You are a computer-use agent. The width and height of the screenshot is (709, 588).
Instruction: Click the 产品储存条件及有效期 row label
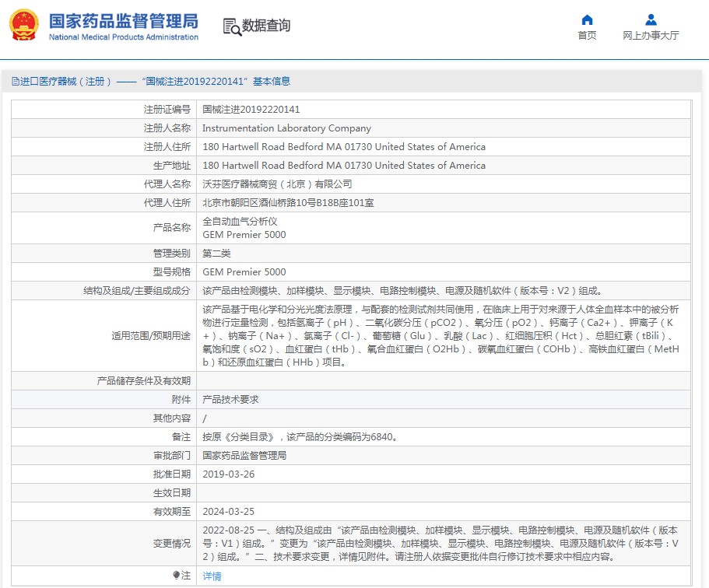pyautogui.click(x=143, y=381)
